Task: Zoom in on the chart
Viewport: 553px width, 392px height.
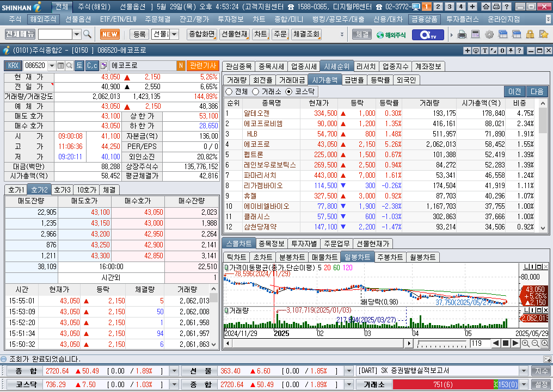Action: pos(525,344)
